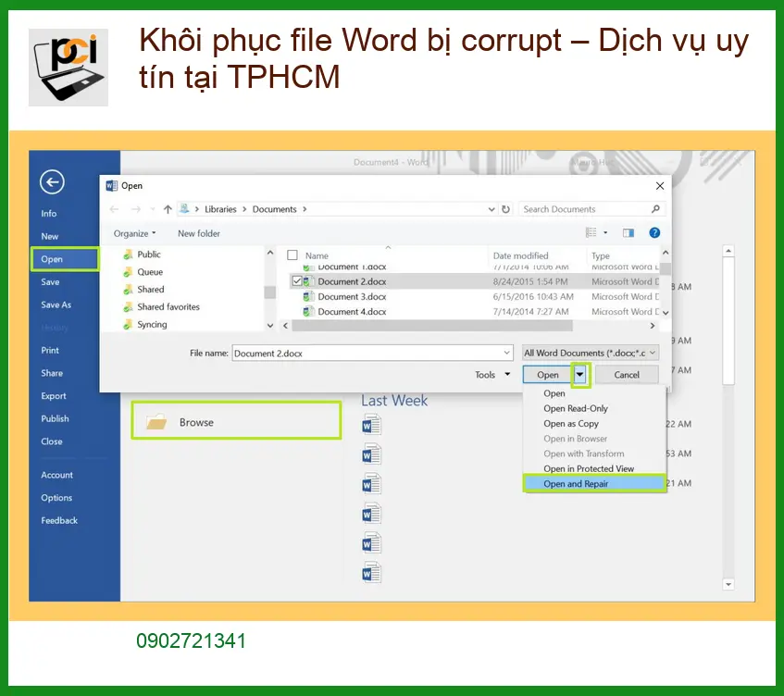Click the Public folder icon
Screen dimensions: 784x696
128,255
